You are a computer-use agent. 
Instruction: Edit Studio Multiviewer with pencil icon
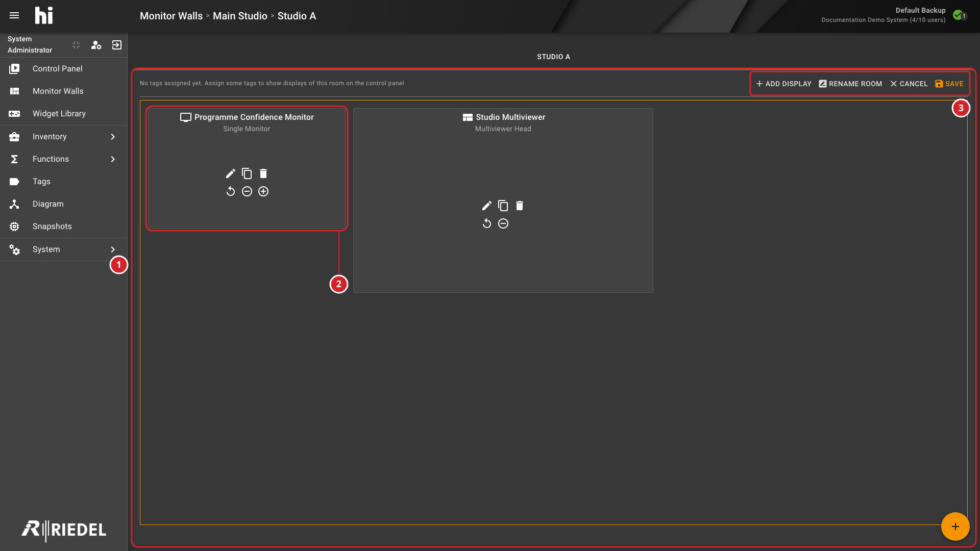487,206
